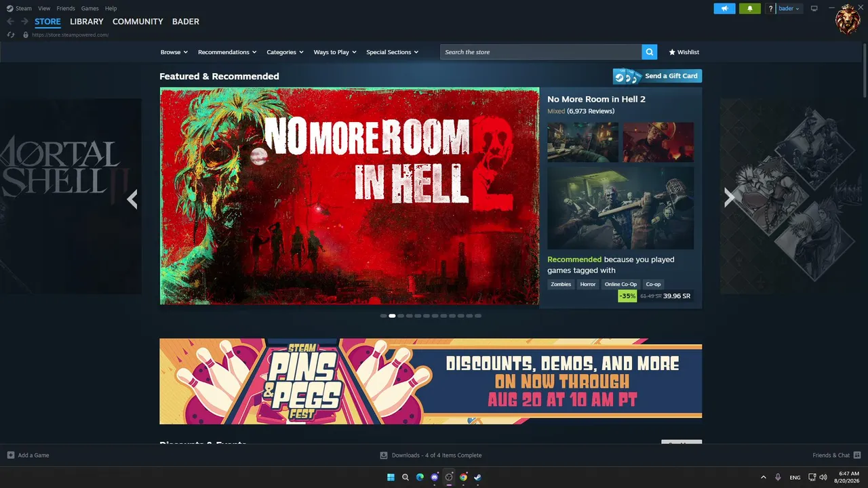This screenshot has width=868, height=488.
Task: Expand the Recommendations dropdown
Action: [x=227, y=52]
